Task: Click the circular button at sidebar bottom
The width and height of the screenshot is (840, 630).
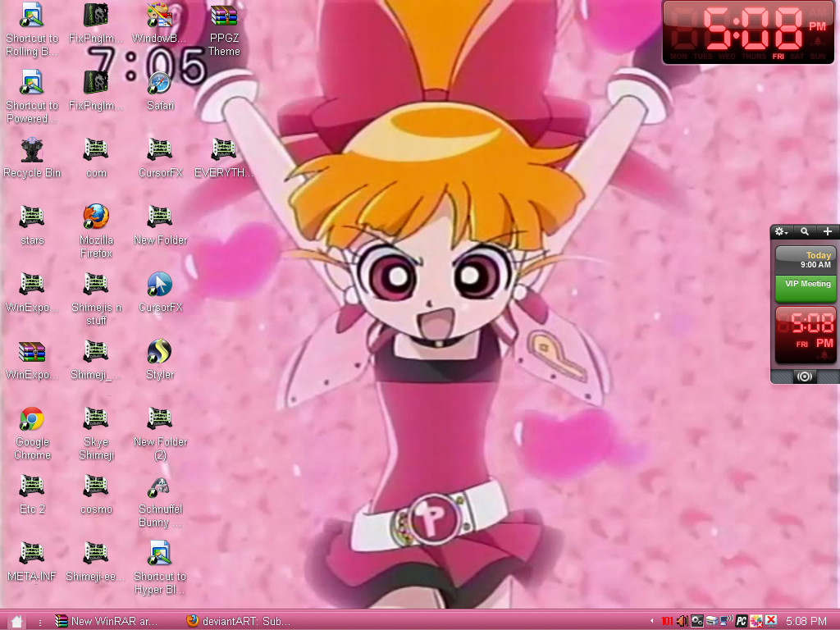Action: (x=804, y=377)
